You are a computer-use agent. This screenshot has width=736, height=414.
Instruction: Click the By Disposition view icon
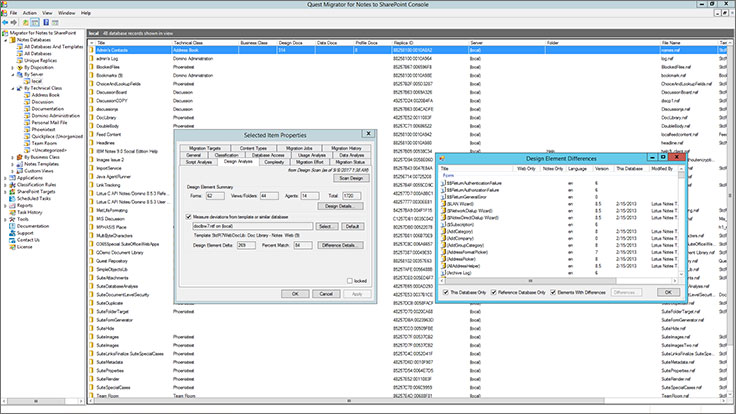point(20,68)
